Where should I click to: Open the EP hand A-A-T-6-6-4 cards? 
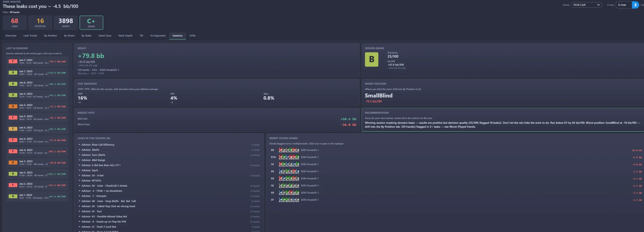289,200
